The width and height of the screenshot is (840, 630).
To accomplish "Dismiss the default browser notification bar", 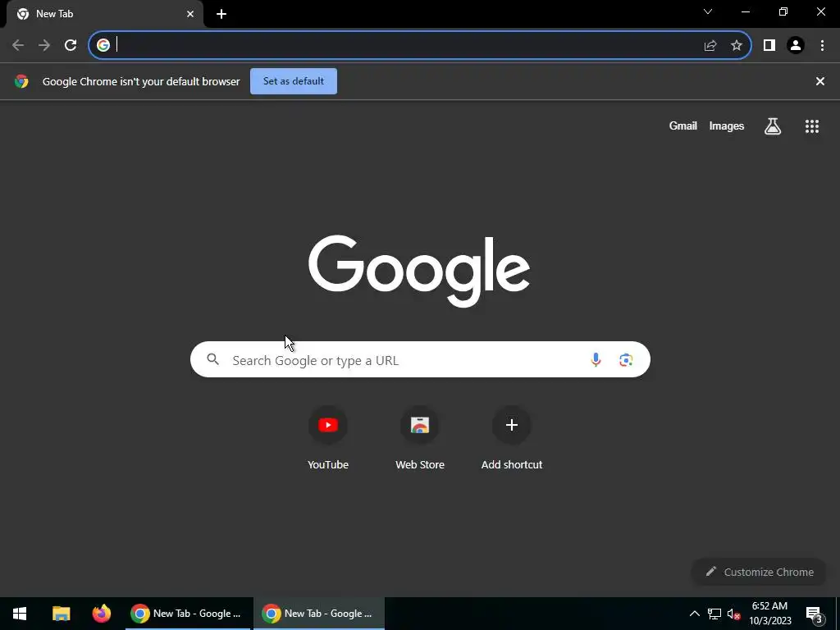I will coord(820,81).
